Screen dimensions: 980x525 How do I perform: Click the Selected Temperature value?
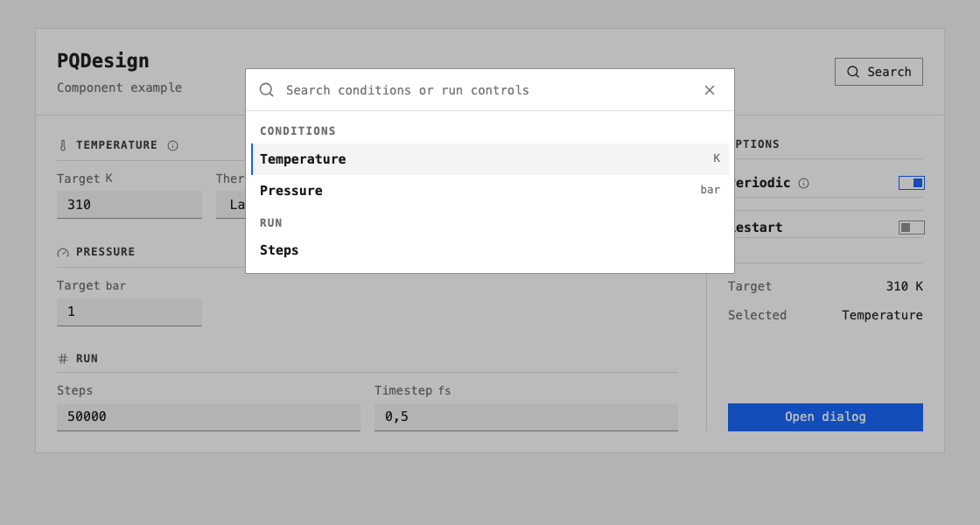pyautogui.click(x=882, y=315)
